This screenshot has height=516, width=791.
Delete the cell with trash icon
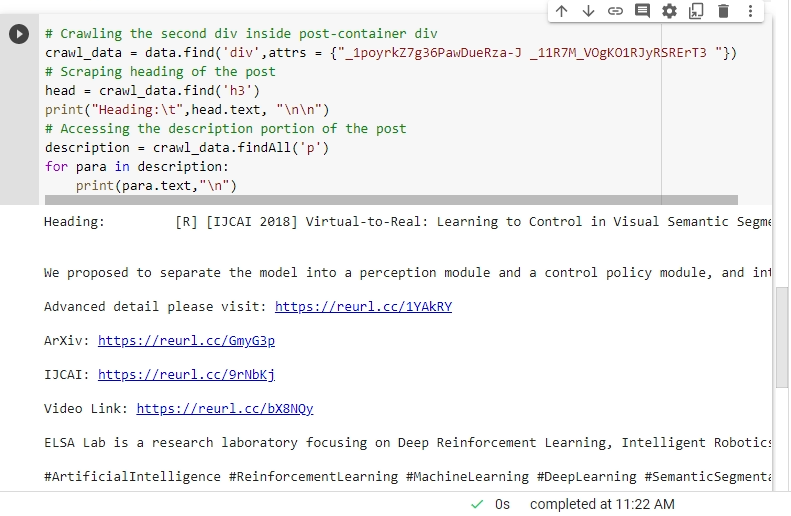coord(723,11)
